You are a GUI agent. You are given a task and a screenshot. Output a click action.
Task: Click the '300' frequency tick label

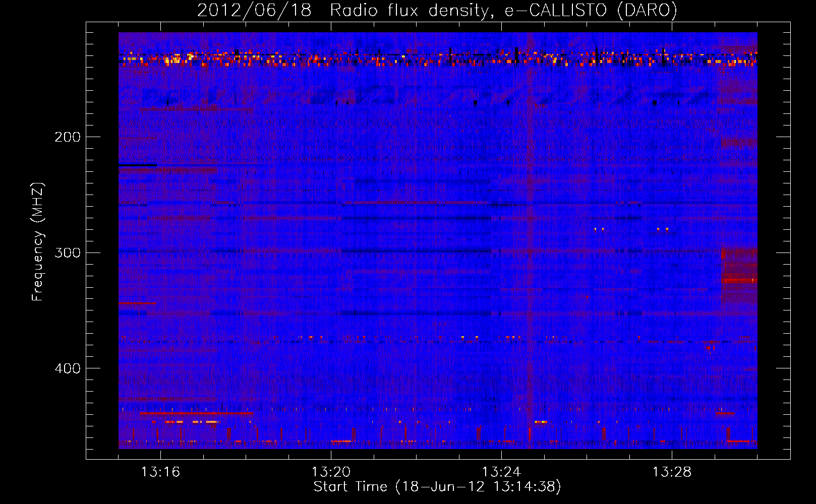pos(68,253)
